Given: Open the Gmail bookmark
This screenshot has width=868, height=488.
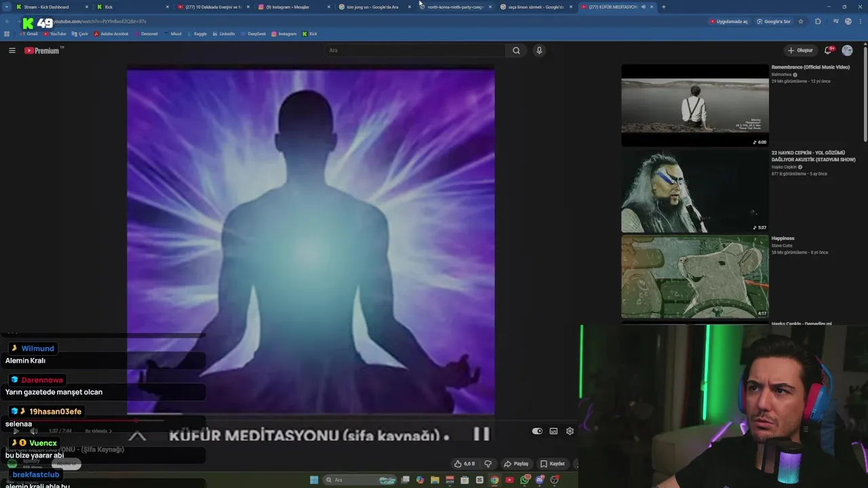Looking at the screenshot, I should point(28,33).
